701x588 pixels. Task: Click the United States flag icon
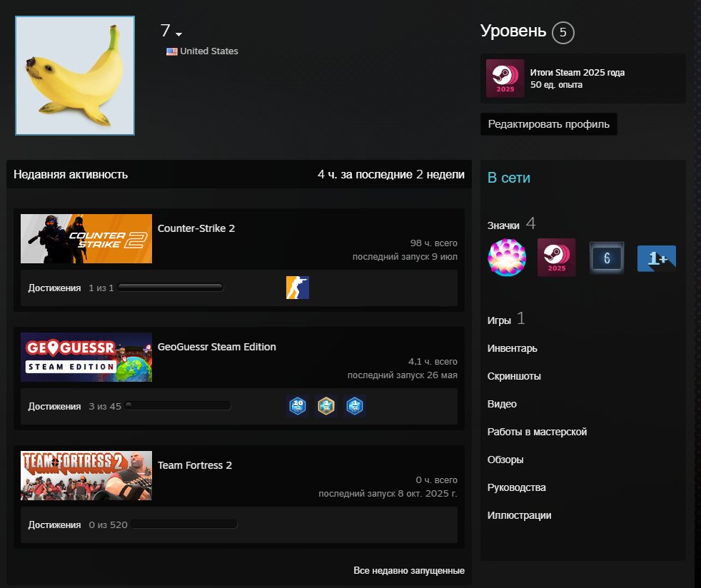coord(171,51)
